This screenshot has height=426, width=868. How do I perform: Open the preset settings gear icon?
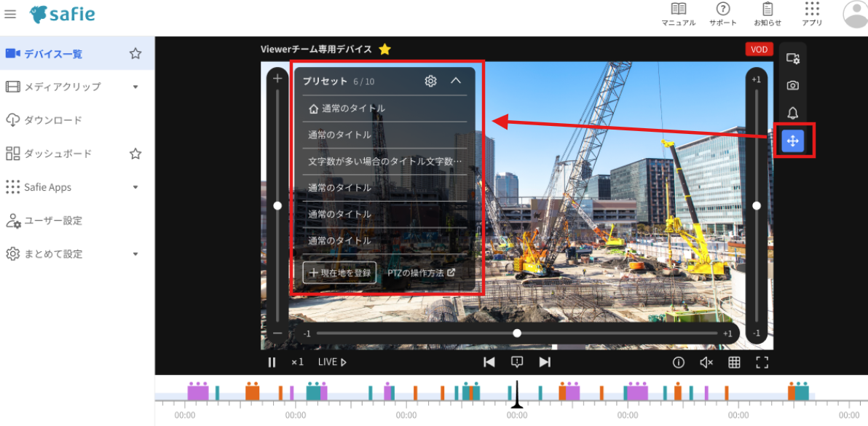point(430,81)
